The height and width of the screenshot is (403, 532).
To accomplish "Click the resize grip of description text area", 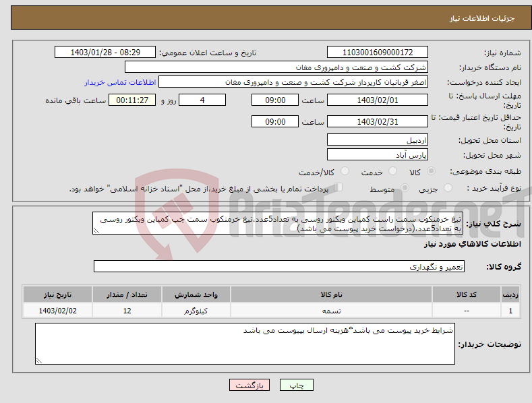I will point(96,230).
